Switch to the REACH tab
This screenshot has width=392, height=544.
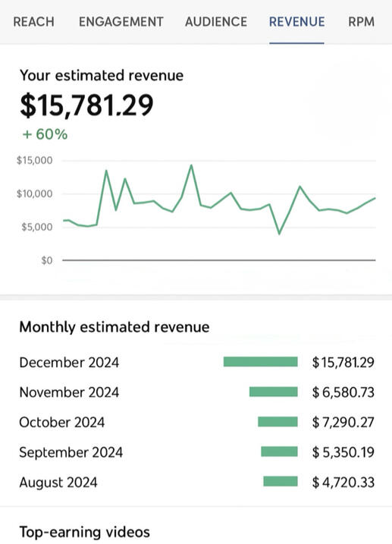click(x=33, y=22)
